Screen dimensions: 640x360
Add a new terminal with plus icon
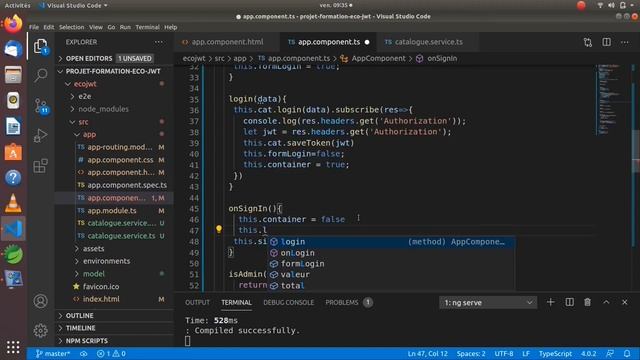pyautogui.click(x=551, y=302)
